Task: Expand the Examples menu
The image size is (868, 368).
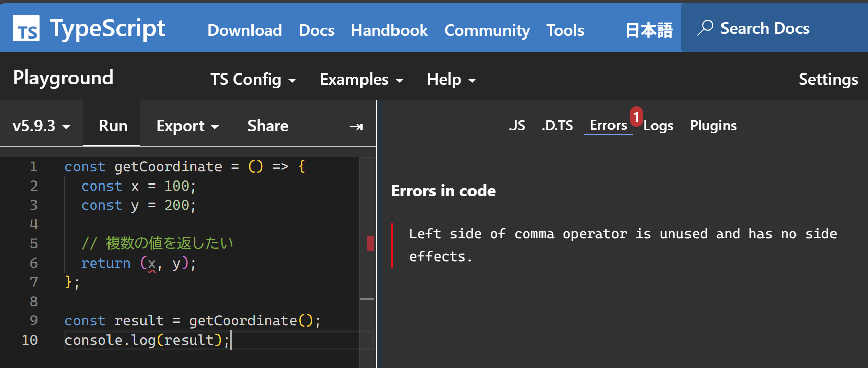Action: (361, 80)
